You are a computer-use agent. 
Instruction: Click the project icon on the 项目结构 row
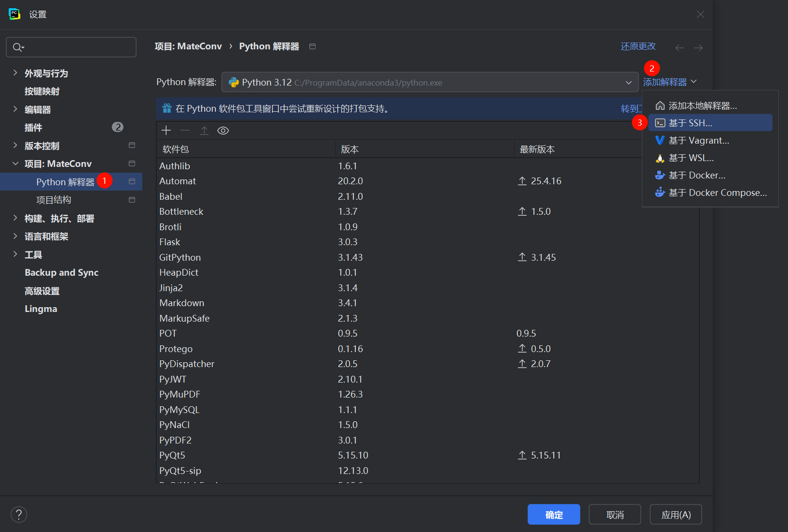coord(132,200)
